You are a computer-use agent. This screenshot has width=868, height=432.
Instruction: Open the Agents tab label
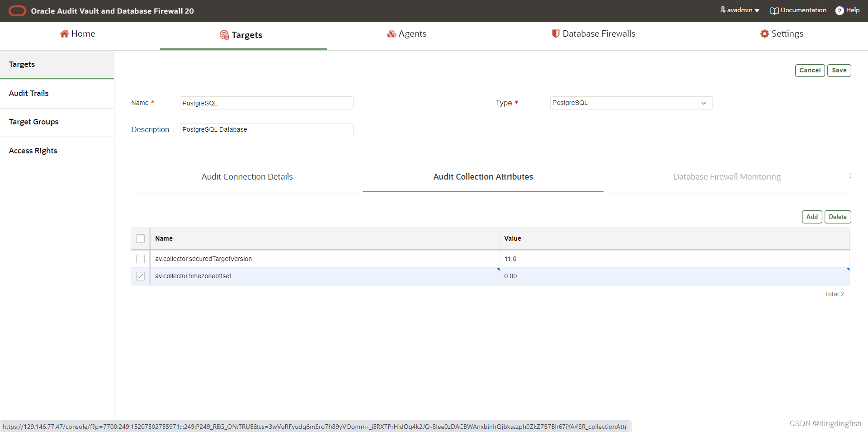pos(412,33)
